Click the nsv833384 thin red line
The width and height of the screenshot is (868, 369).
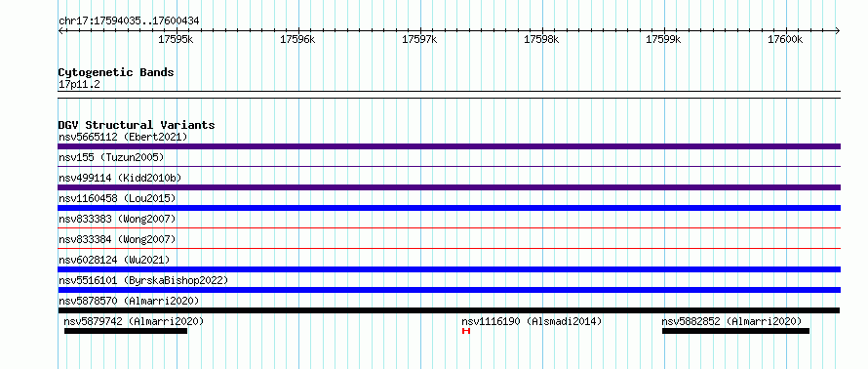point(449,248)
